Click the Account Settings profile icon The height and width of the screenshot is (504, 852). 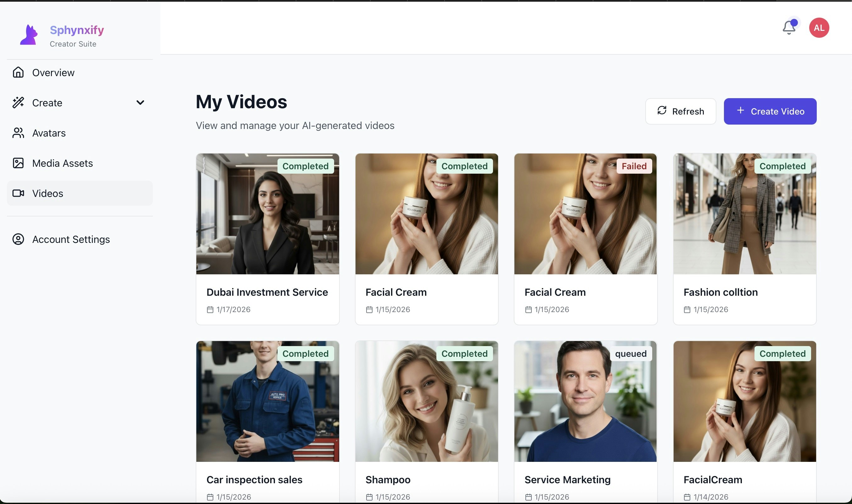click(x=18, y=239)
